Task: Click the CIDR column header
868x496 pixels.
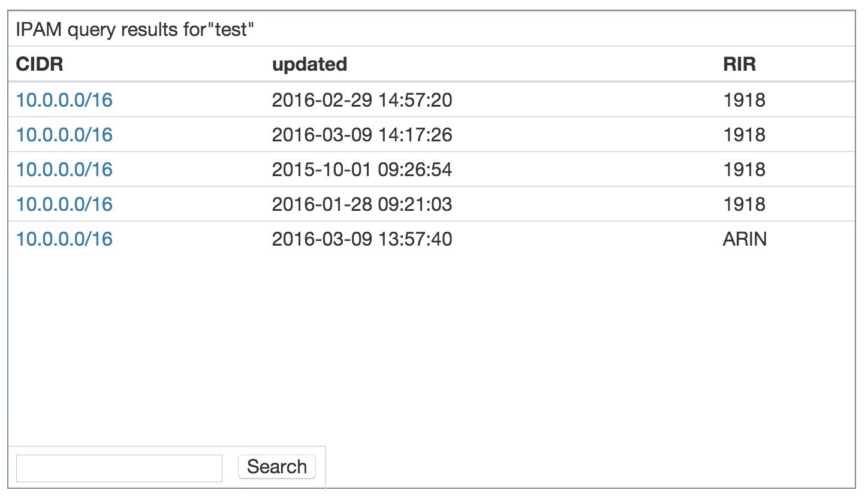Action: tap(40, 64)
